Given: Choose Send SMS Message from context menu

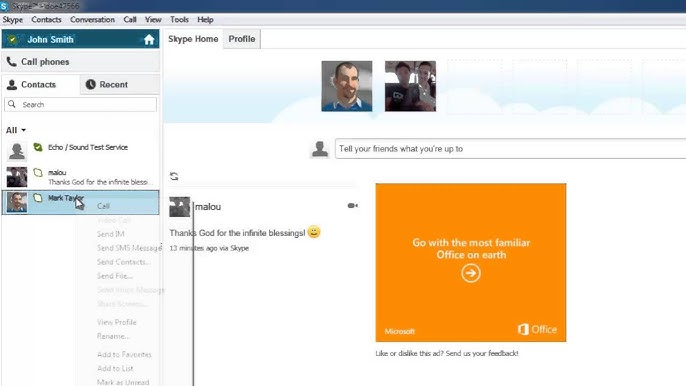Looking at the screenshot, I should [130, 248].
